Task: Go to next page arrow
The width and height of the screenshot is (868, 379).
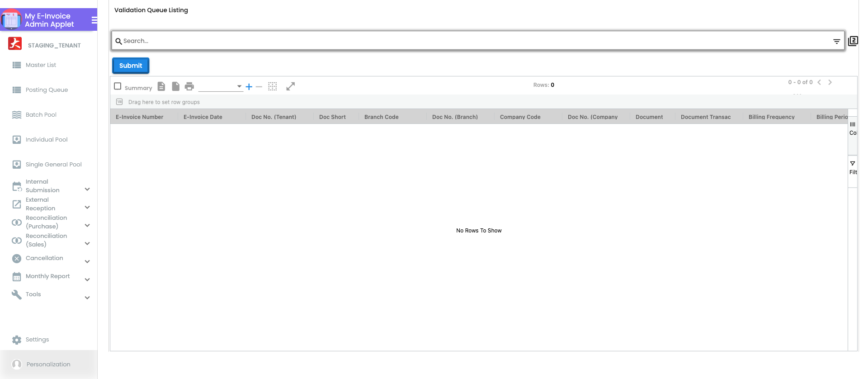Action: point(830,82)
